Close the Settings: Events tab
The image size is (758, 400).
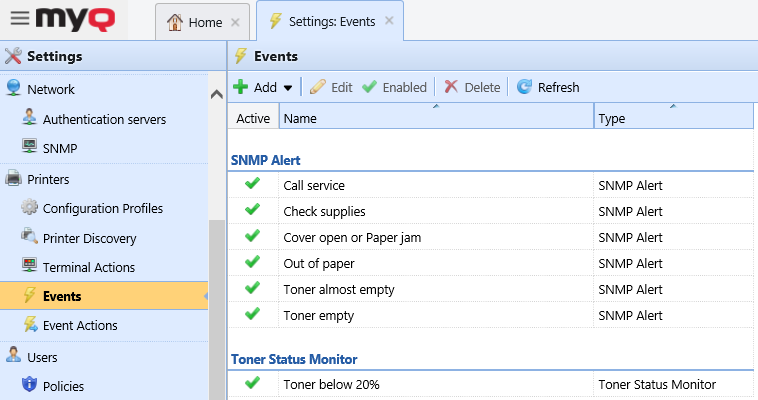click(x=389, y=20)
